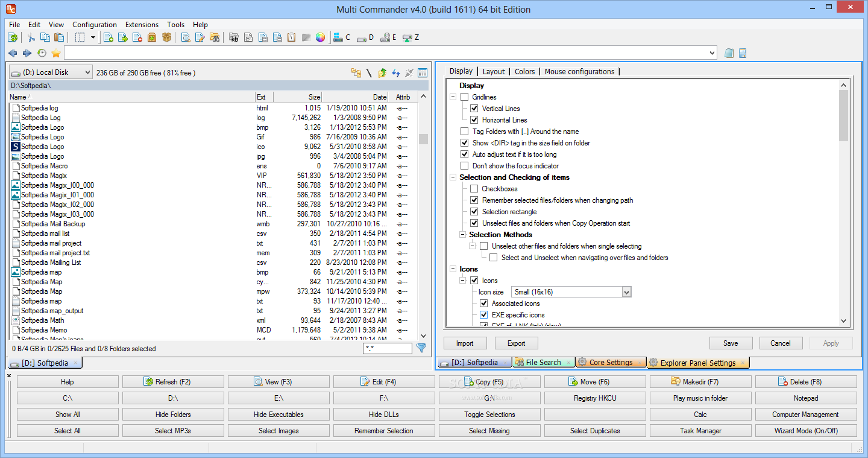
Task: Open network drive Z toolbar icon
Action: click(410, 37)
